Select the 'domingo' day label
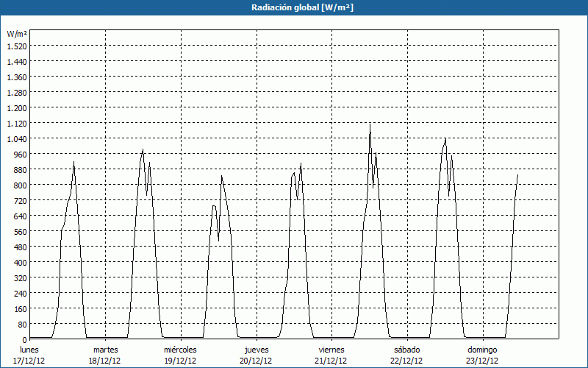This screenshot has width=588, height=368. pos(482,350)
